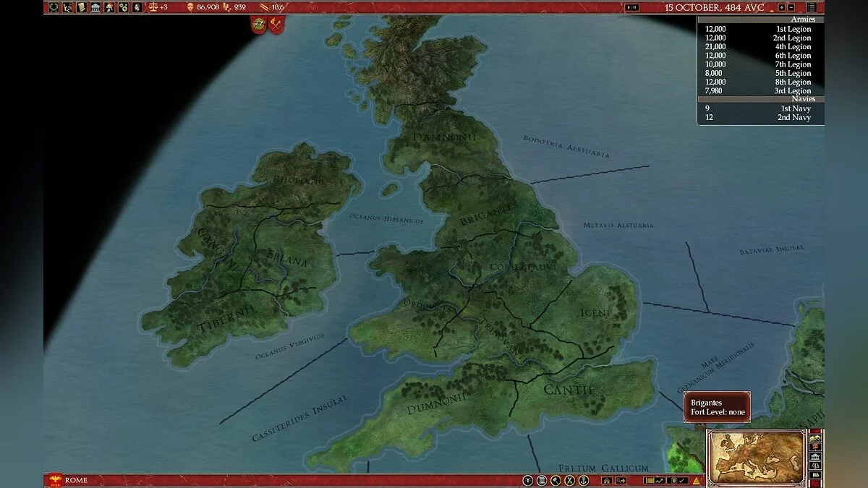This screenshot has width=868, height=488.
Task: Click the anchor navy round icon
Action: 584,481
